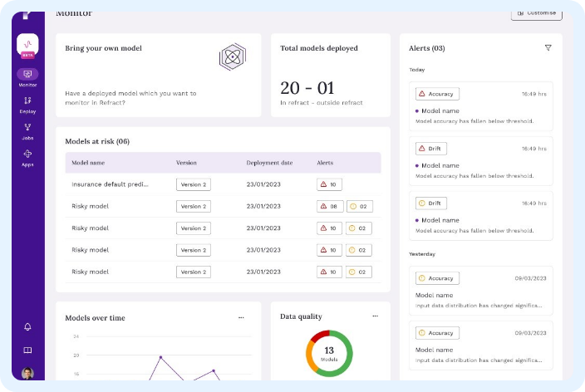The height and width of the screenshot is (392, 585).
Task: Select the Model name column header
Action: (88, 163)
